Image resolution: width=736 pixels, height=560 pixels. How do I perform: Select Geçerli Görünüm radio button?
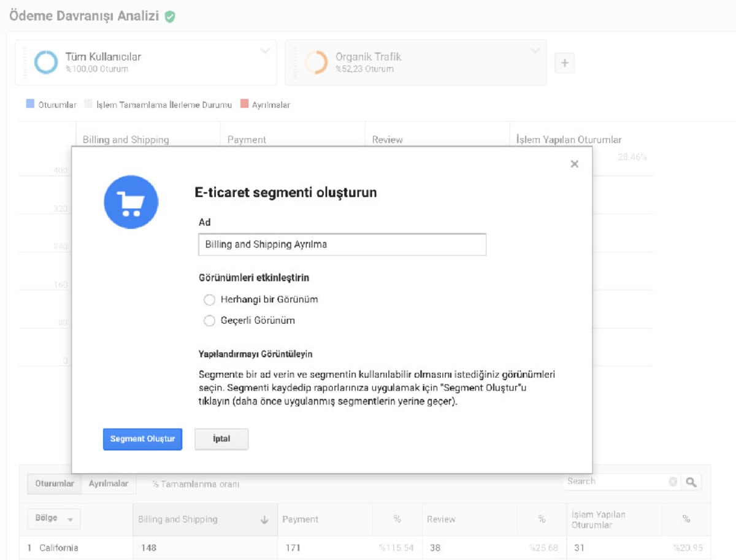209,321
